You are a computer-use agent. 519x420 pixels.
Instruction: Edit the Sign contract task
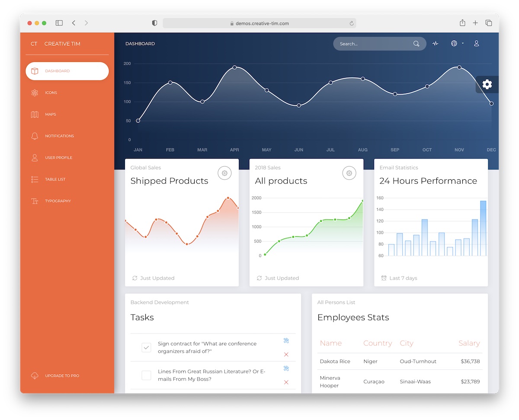pos(286,340)
